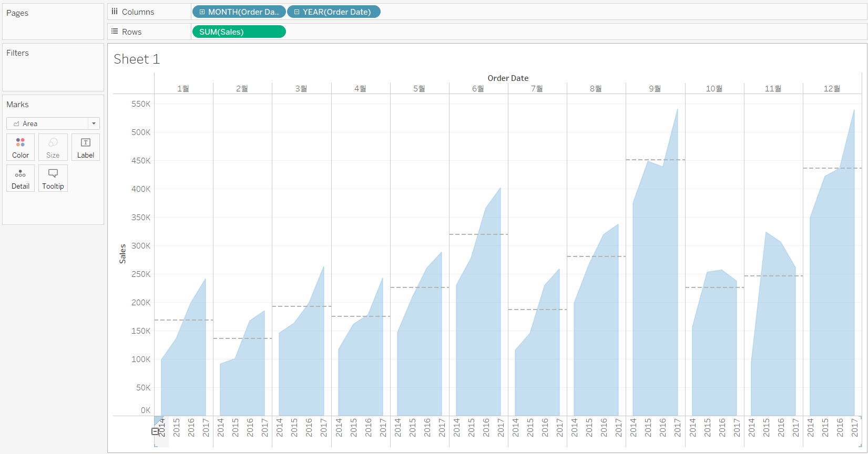Image resolution: width=868 pixels, height=454 pixels.
Task: Select the 8월 column header
Action: click(596, 88)
